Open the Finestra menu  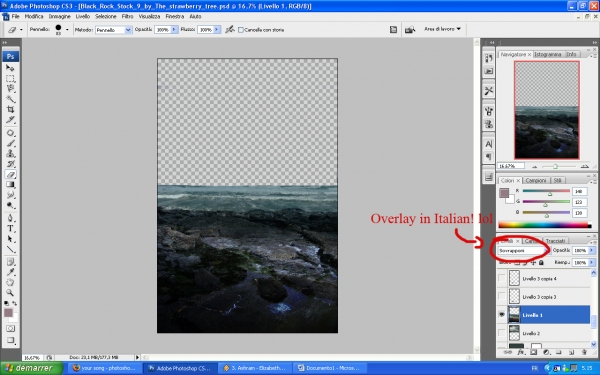tap(174, 16)
